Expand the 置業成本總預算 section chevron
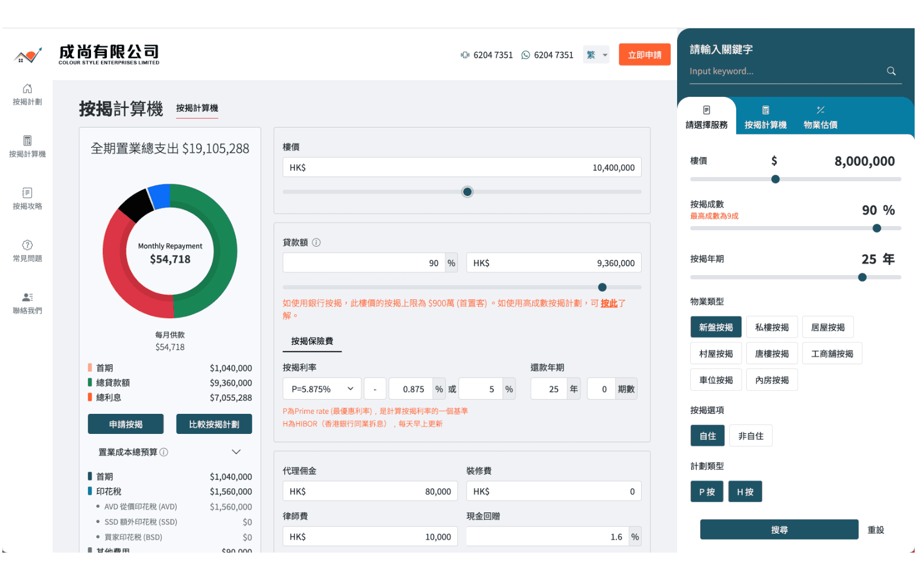917x588 pixels. [236, 452]
